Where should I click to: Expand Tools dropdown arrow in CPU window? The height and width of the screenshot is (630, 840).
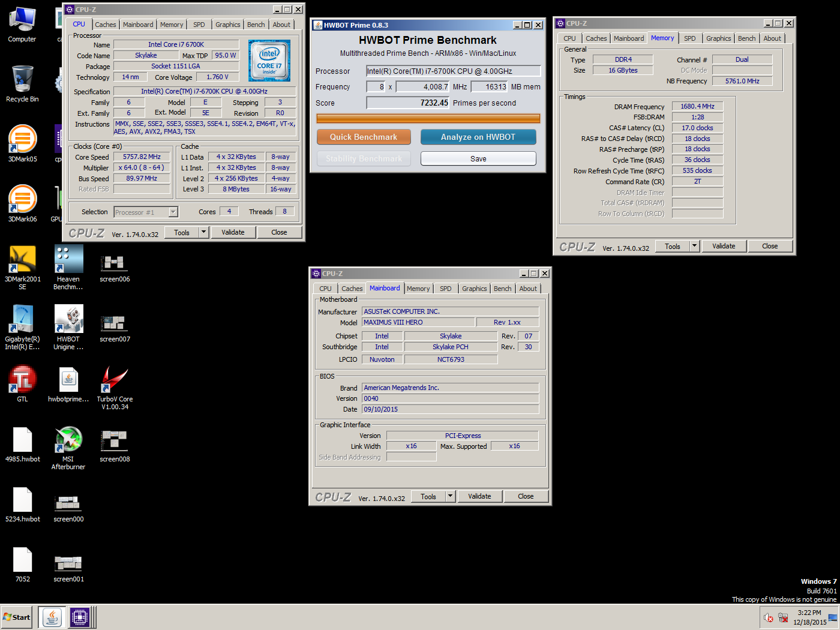click(203, 232)
